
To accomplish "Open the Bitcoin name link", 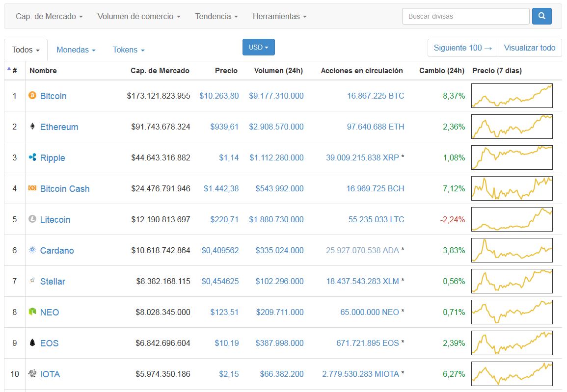I will 53,96.
